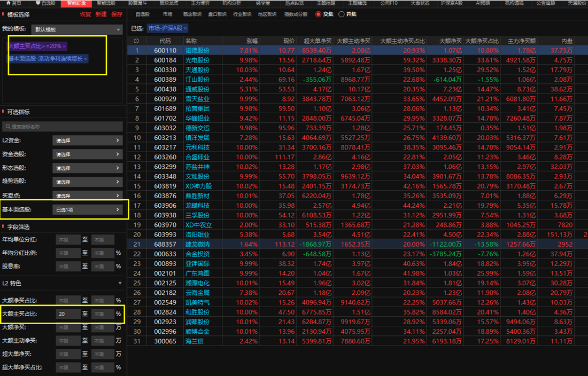Collapse the L2 特色 section arrow
588x376 pixels.
coord(120,283)
